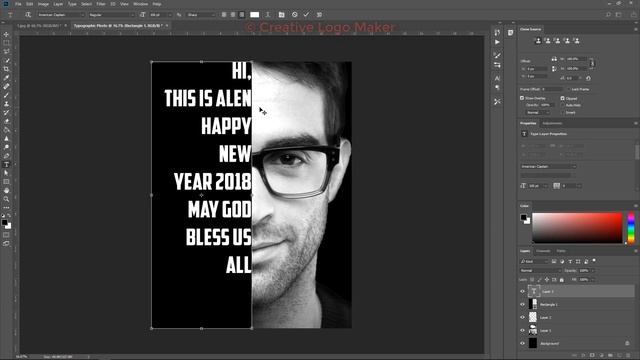Enable Auto Hide overlay option
Image resolution: width=640 pixels, height=360 pixels.
562,105
